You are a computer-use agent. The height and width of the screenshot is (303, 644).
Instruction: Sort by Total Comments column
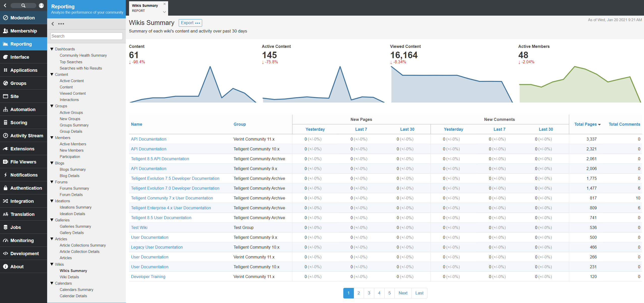point(624,124)
